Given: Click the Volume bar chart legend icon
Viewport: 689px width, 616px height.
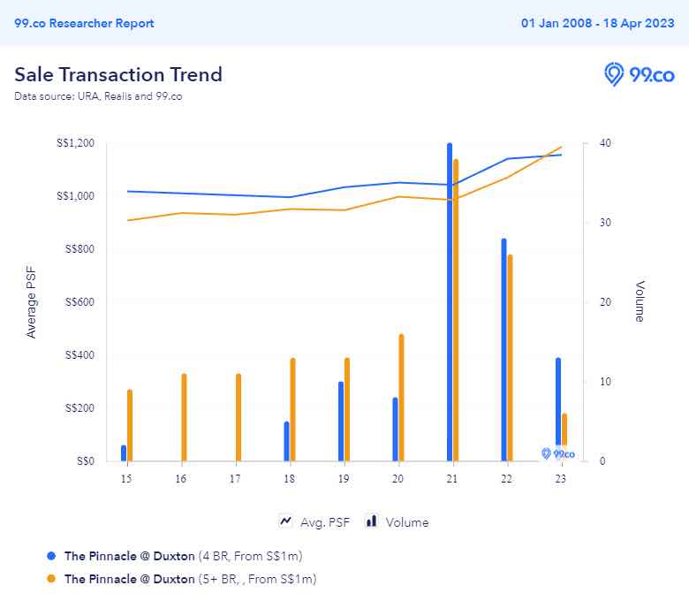Looking at the screenshot, I should pyautogui.click(x=372, y=521).
